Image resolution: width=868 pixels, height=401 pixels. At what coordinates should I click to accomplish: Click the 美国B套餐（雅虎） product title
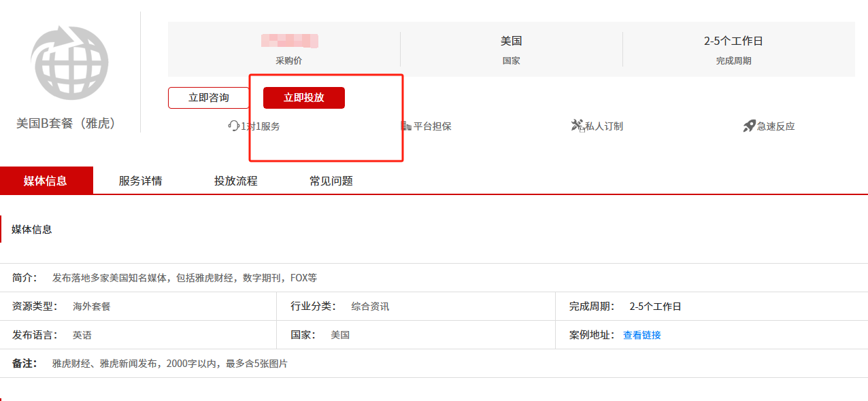[67, 123]
